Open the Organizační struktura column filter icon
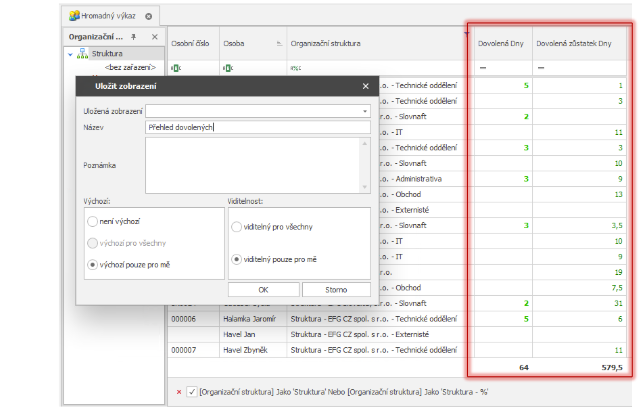Image resolution: width=644 pixels, height=413 pixels. 467,33
